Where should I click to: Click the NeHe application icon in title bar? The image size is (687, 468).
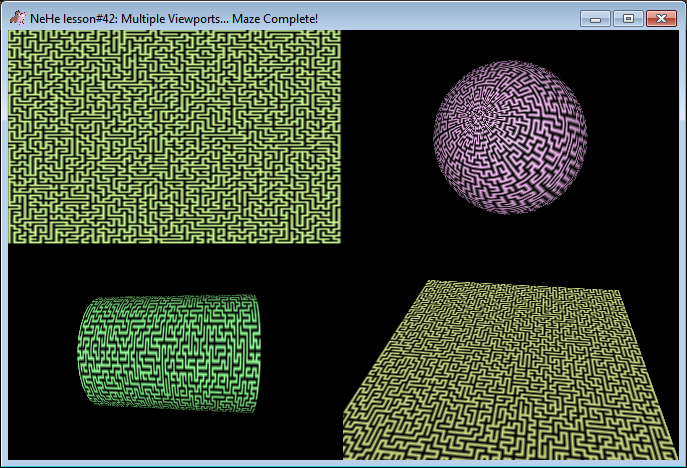[17, 18]
